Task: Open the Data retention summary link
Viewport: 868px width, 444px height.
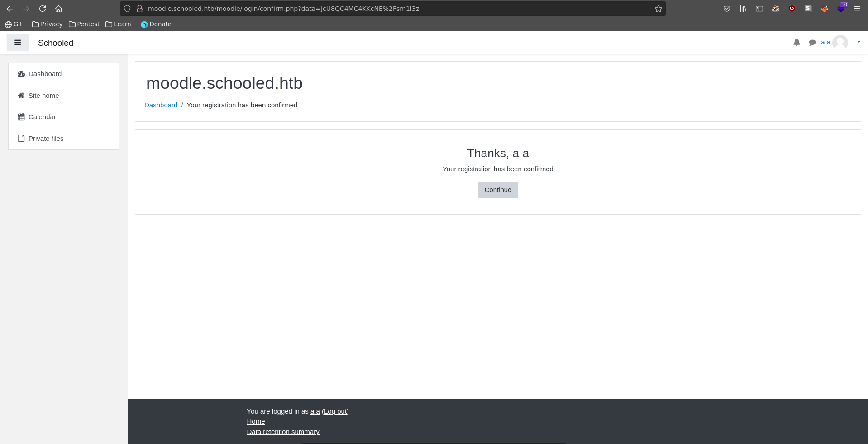Action: pyautogui.click(x=283, y=432)
